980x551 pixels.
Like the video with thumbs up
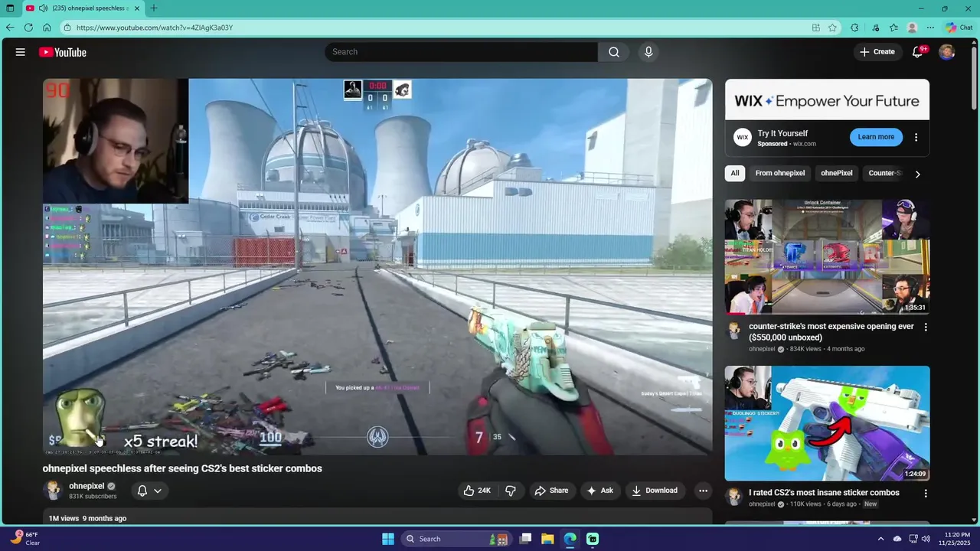pos(476,491)
